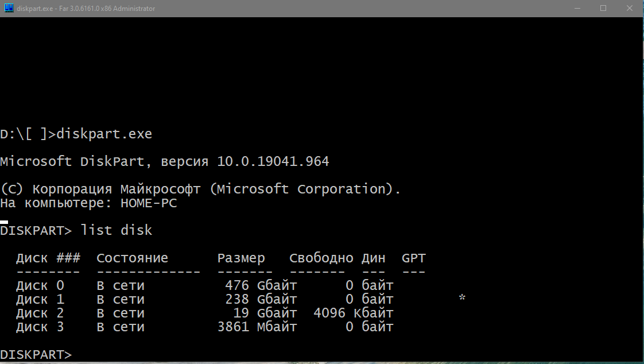This screenshot has width=644, height=364.
Task: Click the 4096 Кбайт free space value
Action: coord(354,313)
